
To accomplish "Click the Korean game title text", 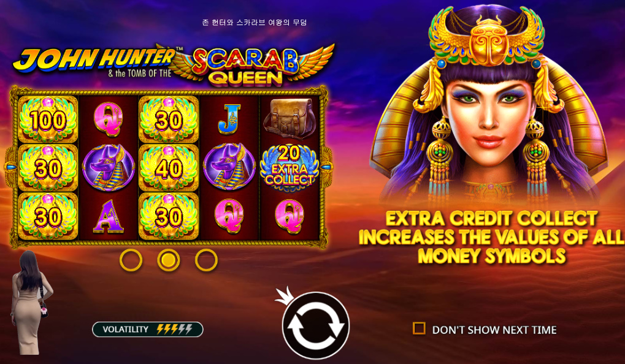I will coord(255,22).
